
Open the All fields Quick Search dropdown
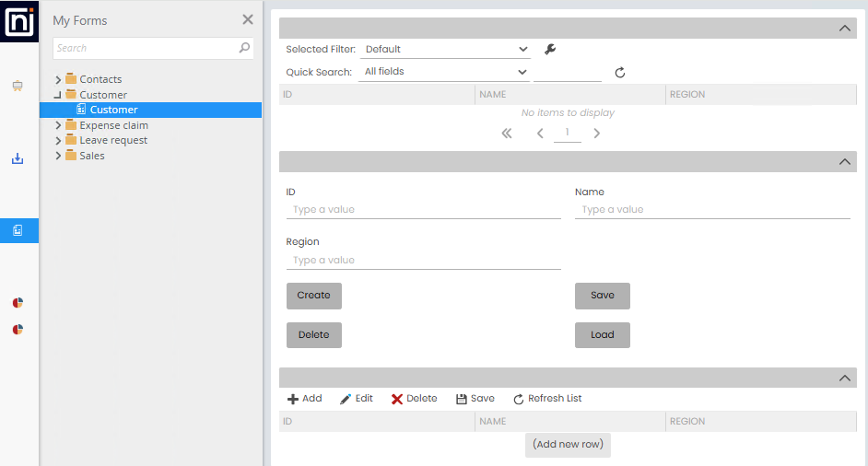446,72
